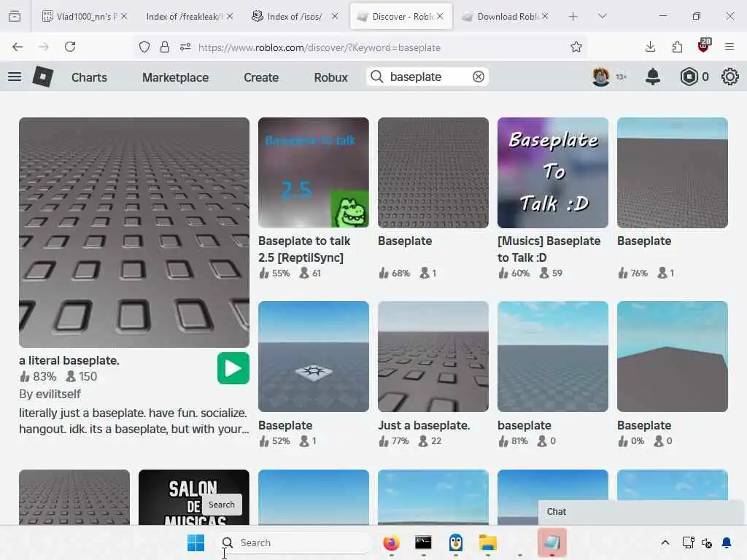Image resolution: width=747 pixels, height=560 pixels.
Task: Open the Baseplate game rated 52%
Action: (314, 356)
